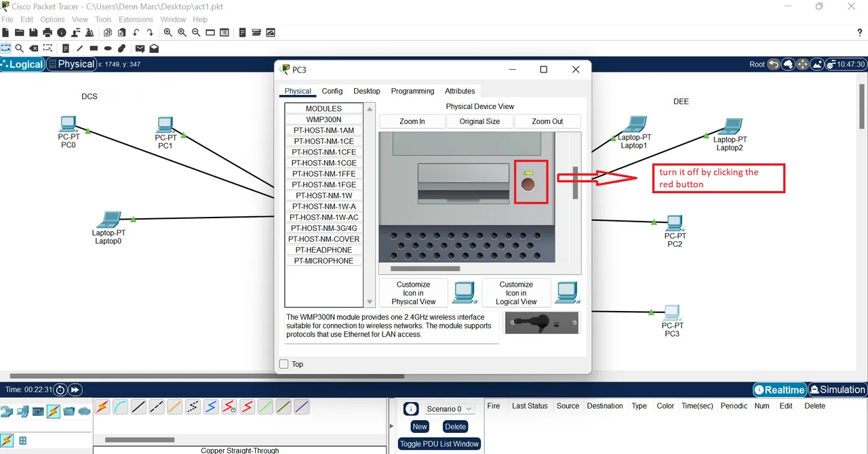Choose the orange Fiber cable icon
Viewport: 868px width, 454px height.
(174, 407)
